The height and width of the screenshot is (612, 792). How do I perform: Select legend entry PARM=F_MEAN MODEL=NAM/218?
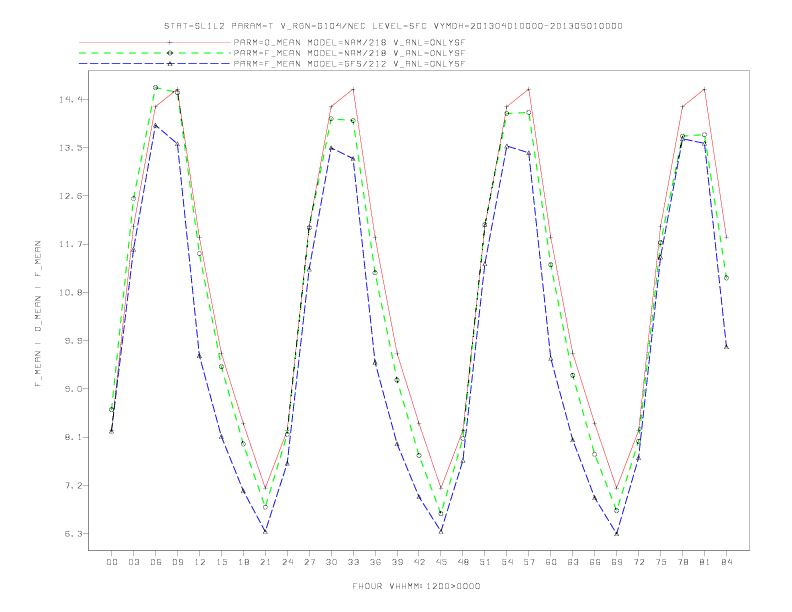pyautogui.click(x=349, y=53)
